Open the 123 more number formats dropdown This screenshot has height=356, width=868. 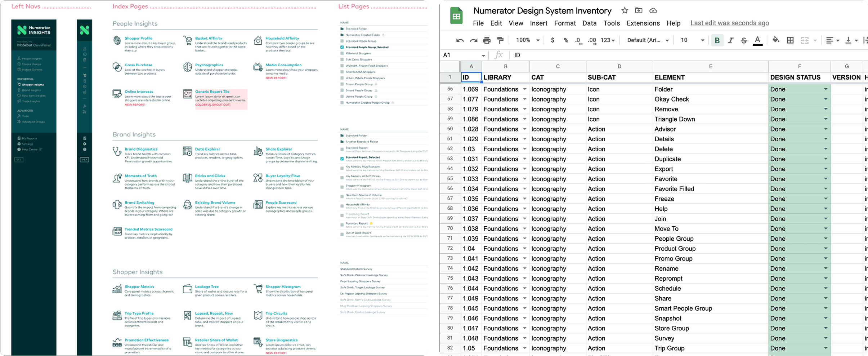click(608, 40)
